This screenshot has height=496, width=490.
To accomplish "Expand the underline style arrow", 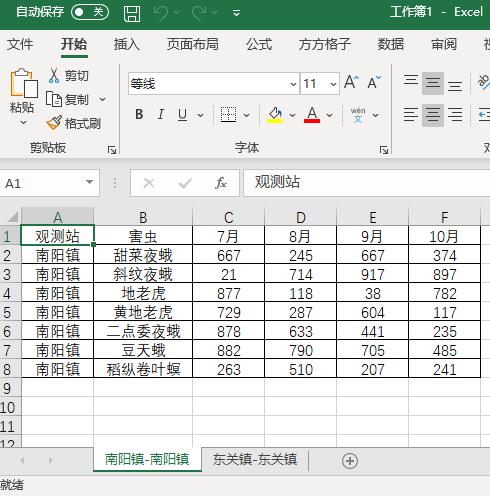I will coord(200,115).
